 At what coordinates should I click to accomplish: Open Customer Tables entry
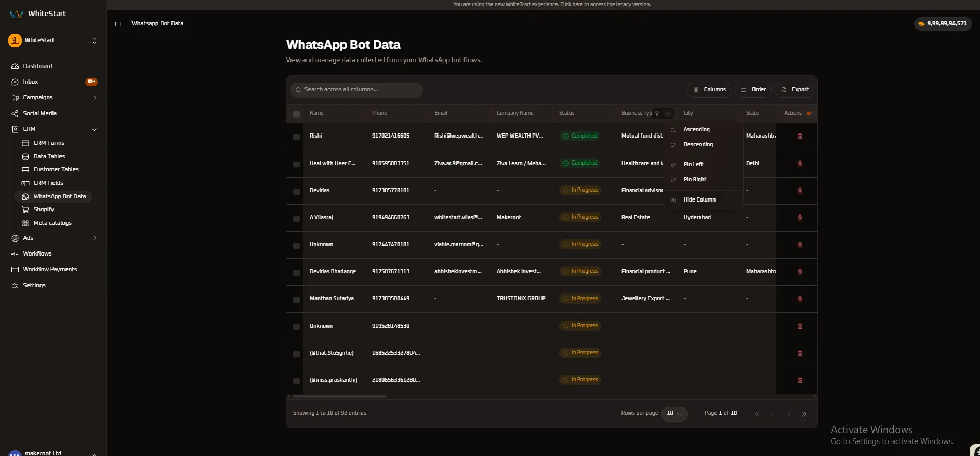click(x=56, y=170)
